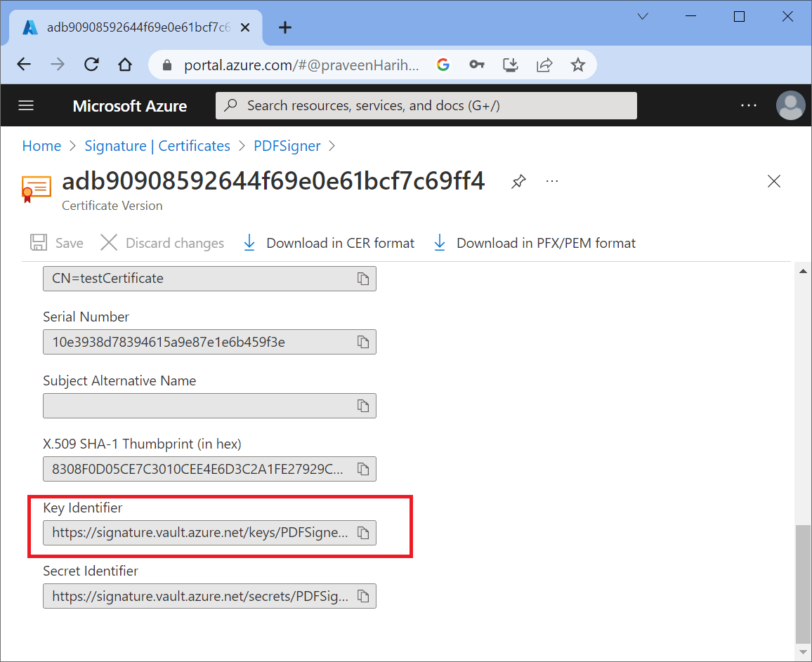Open PDFSigner breadcrumb link
This screenshot has width=812, height=662.
pyautogui.click(x=287, y=146)
